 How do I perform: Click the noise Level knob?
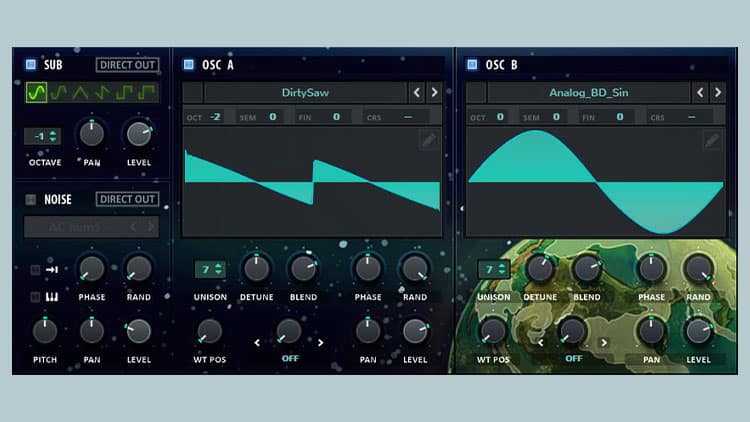click(x=139, y=331)
